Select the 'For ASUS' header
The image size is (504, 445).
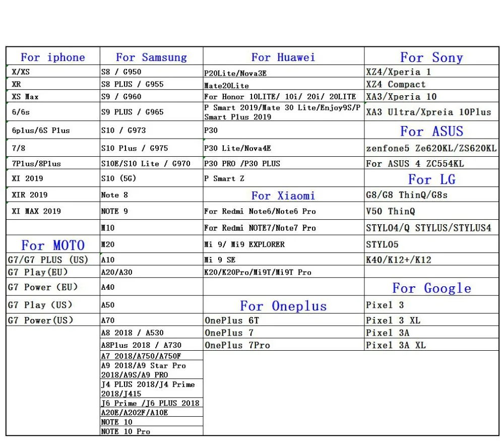click(432, 131)
